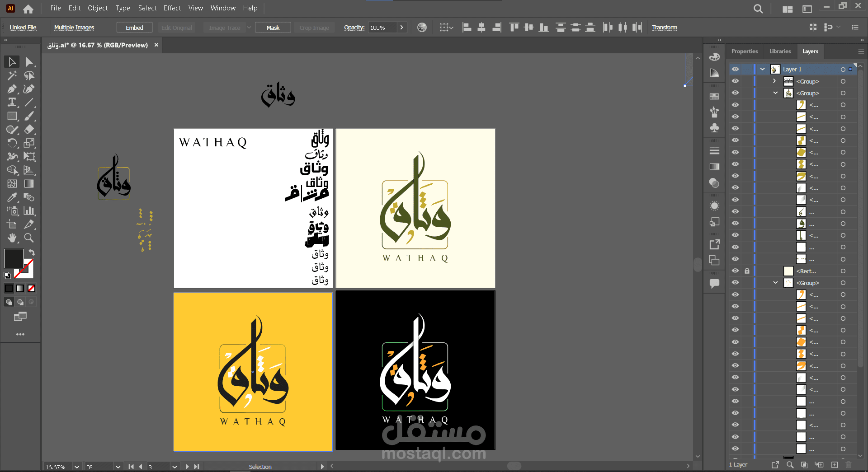Select the Rectangle tool
The width and height of the screenshot is (868, 472).
tap(12, 116)
